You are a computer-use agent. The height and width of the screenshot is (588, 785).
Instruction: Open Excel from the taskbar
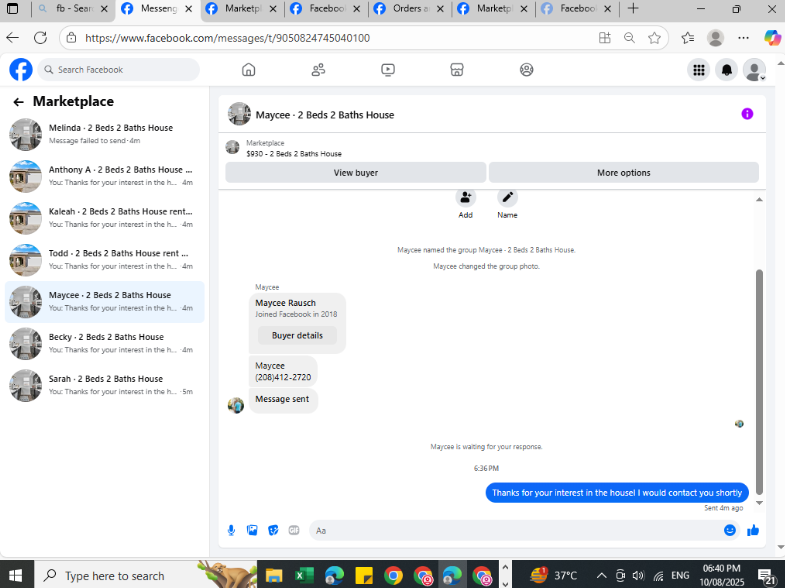tap(304, 575)
